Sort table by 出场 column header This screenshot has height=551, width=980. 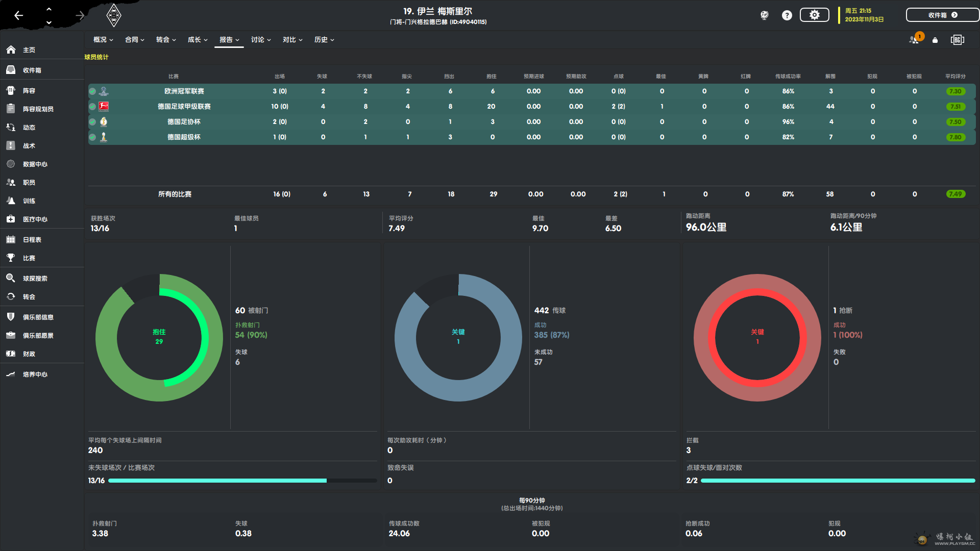coord(280,77)
